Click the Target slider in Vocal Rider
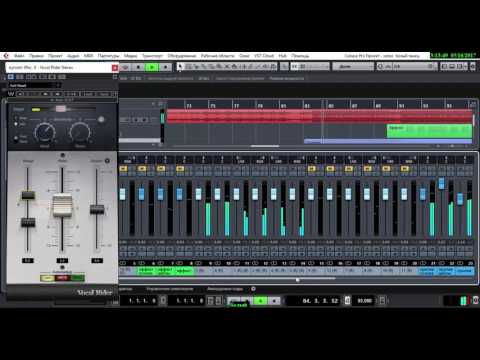Viewport: 480px width, 360px height. pos(61,109)
